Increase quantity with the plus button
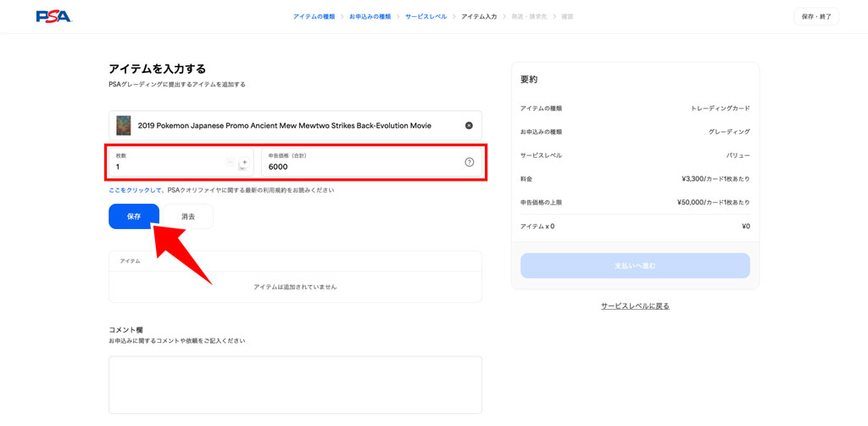 coord(245,162)
